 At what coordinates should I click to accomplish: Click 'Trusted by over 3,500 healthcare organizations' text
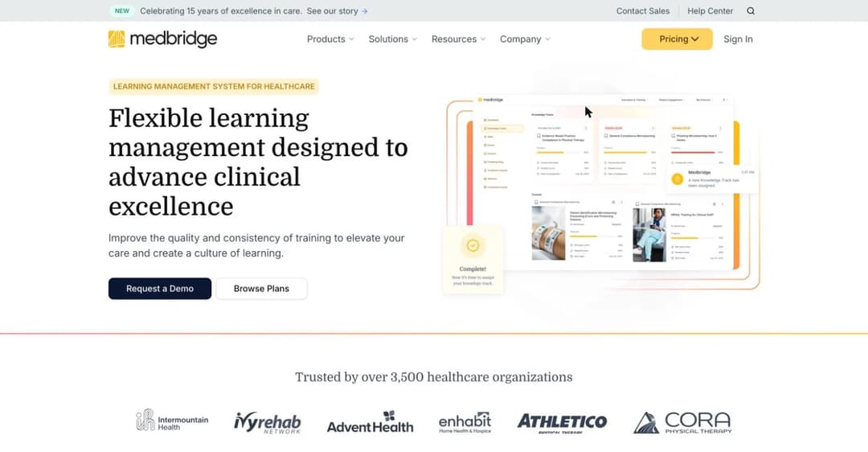click(434, 377)
